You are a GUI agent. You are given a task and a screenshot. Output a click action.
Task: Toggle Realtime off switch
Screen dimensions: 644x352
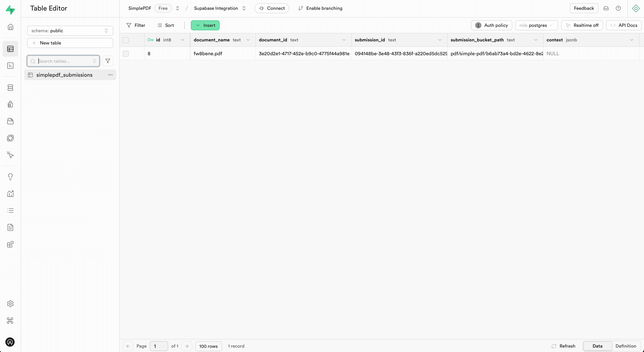[582, 25]
